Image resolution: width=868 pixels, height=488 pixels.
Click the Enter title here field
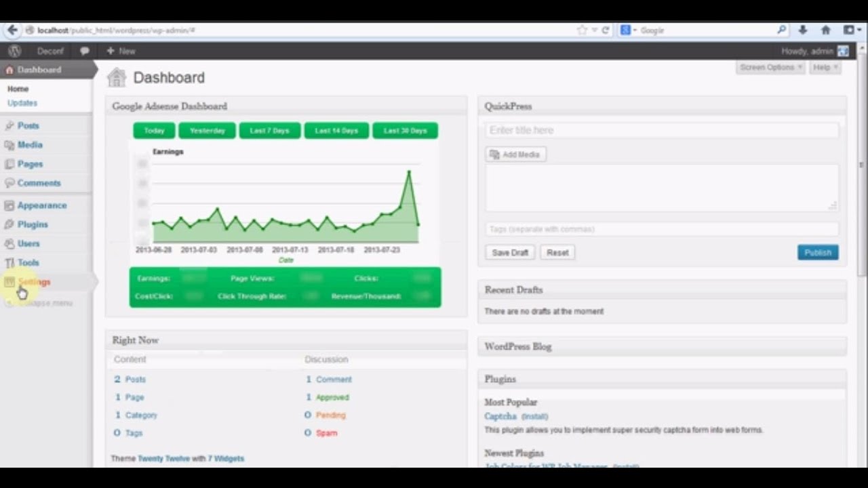click(x=662, y=130)
